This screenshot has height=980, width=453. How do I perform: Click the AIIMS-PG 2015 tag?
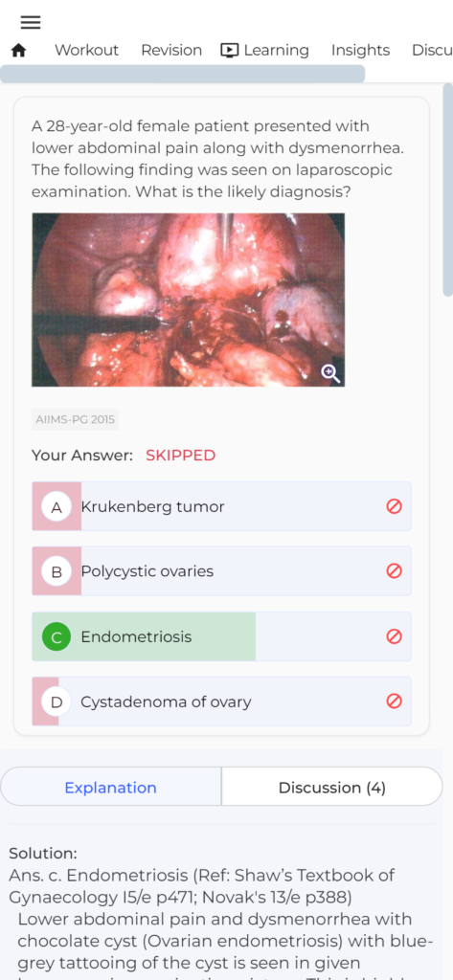75,419
